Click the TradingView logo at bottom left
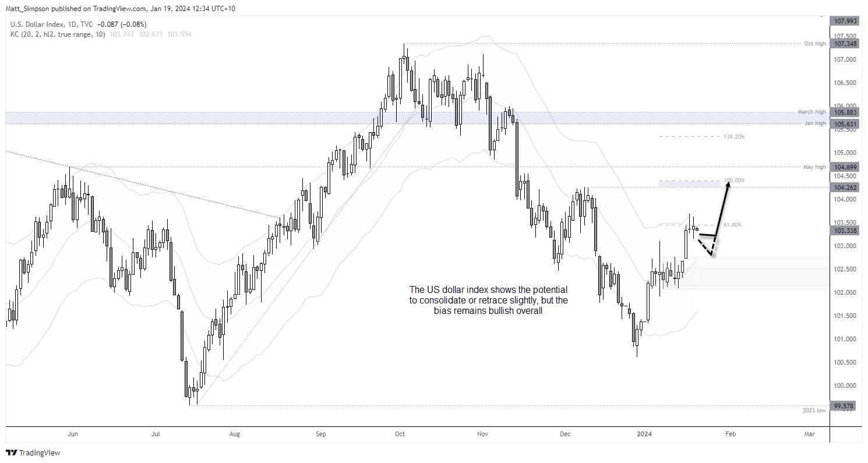The width and height of the screenshot is (868, 463). pyautogui.click(x=33, y=453)
